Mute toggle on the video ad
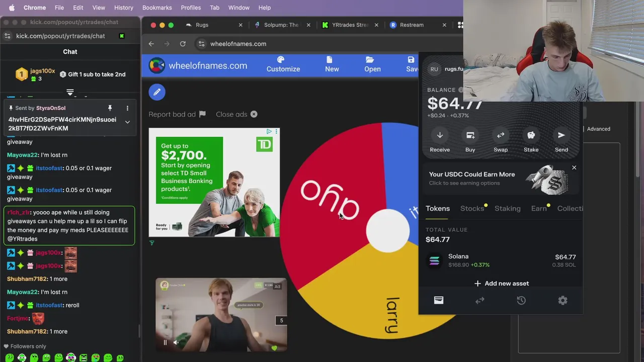The width and height of the screenshot is (644, 362). [176, 342]
